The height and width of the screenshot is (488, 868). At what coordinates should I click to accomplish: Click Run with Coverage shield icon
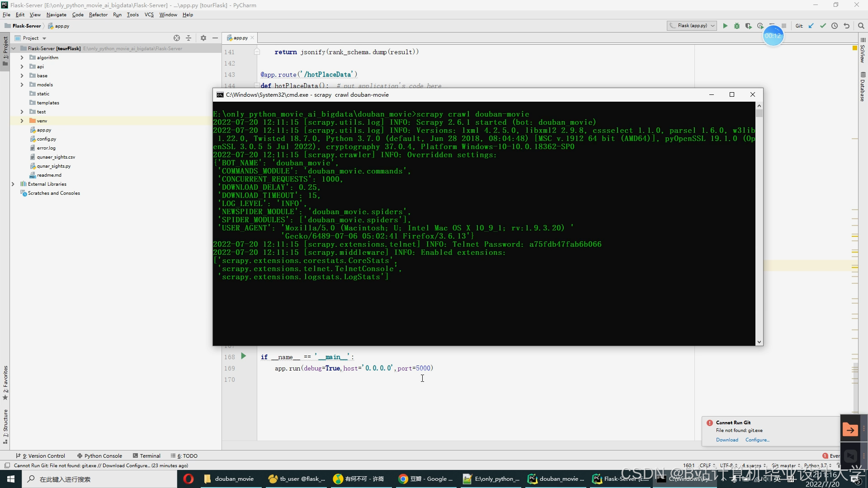tap(749, 26)
